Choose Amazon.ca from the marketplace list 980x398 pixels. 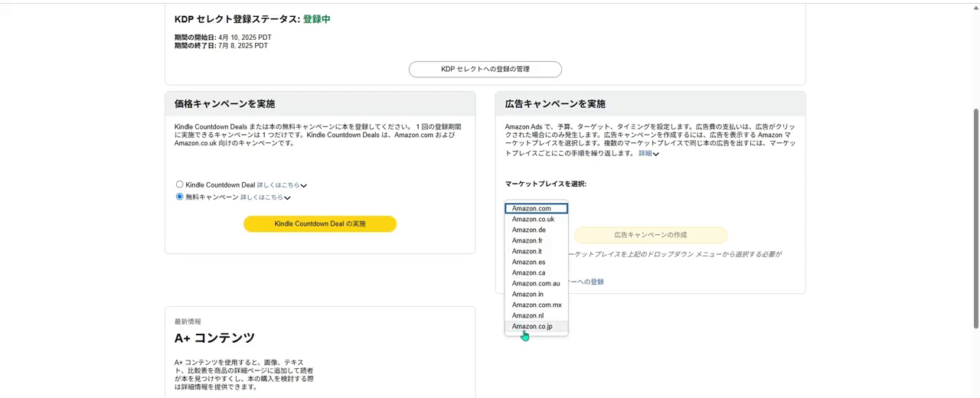coord(536,272)
